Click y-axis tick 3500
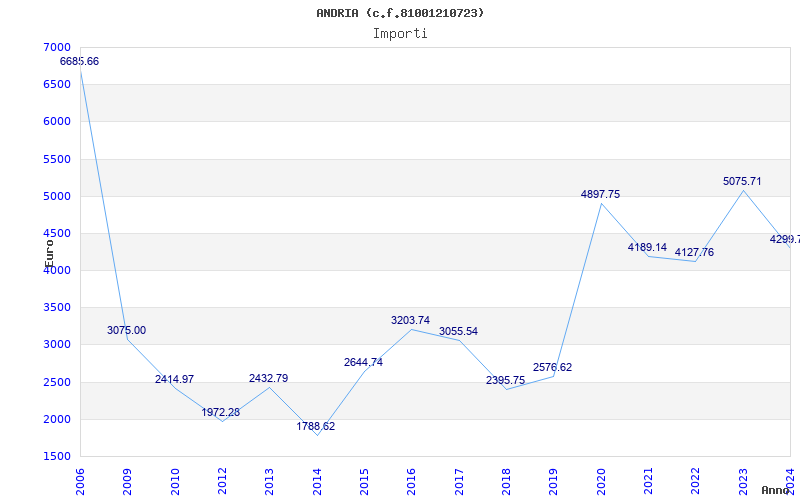The height and width of the screenshot is (500, 800). click(x=57, y=308)
